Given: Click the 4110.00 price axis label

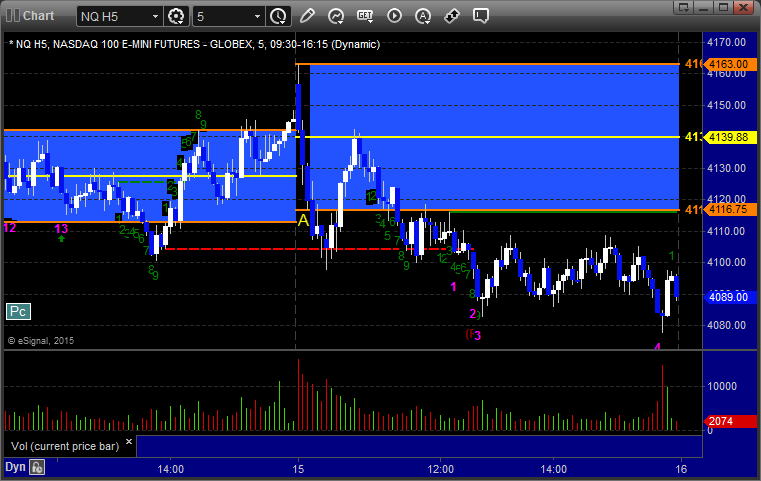Looking at the screenshot, I should point(727,232).
